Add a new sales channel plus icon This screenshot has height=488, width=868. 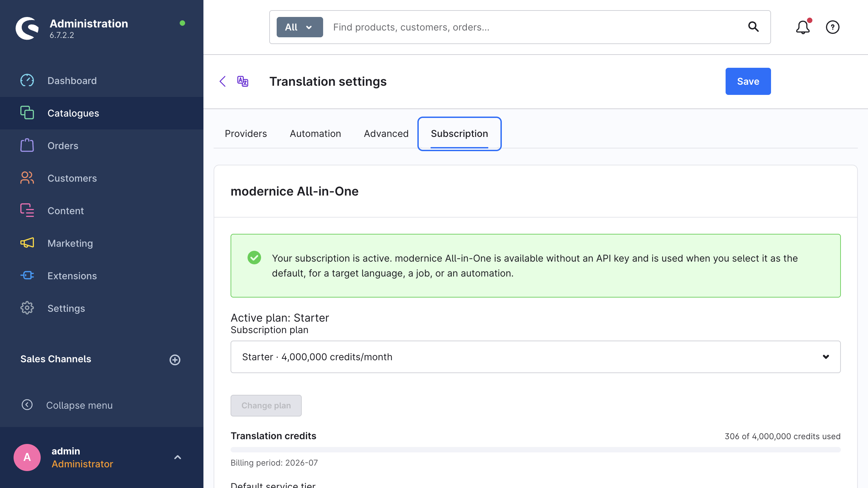click(x=175, y=360)
